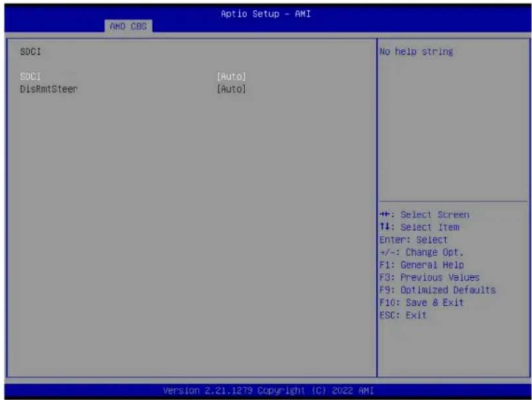532x400 pixels.
Task: Select the AMD CBS tab
Action: (x=128, y=26)
